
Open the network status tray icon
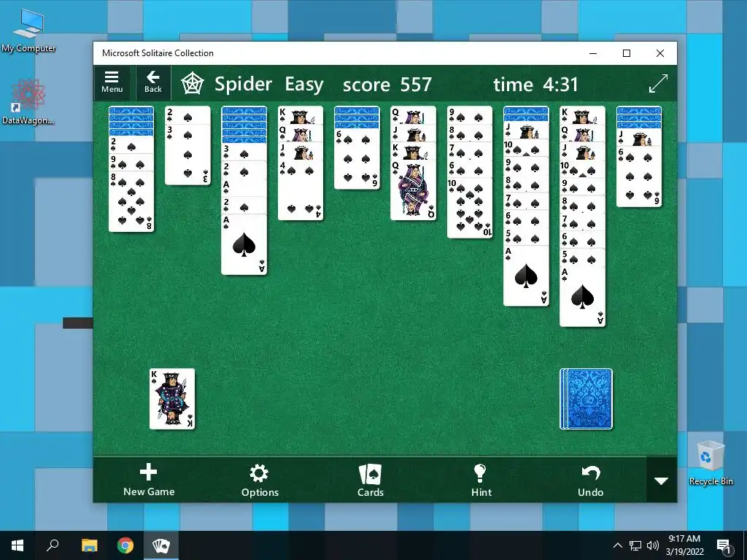click(635, 545)
